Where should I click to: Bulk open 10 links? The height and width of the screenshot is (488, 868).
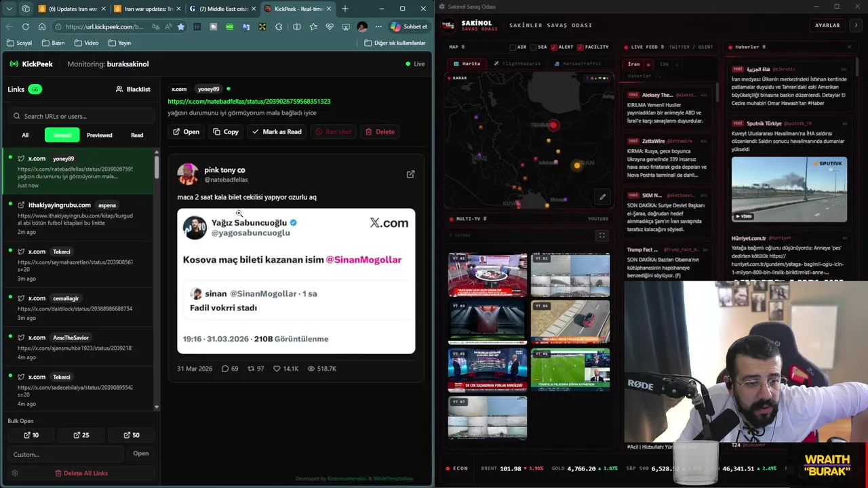click(31, 435)
